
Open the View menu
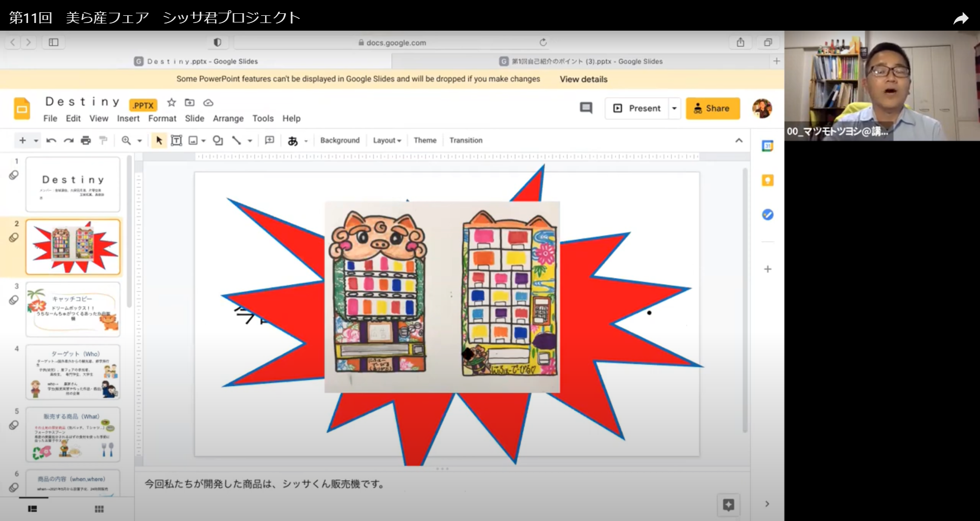[99, 119]
